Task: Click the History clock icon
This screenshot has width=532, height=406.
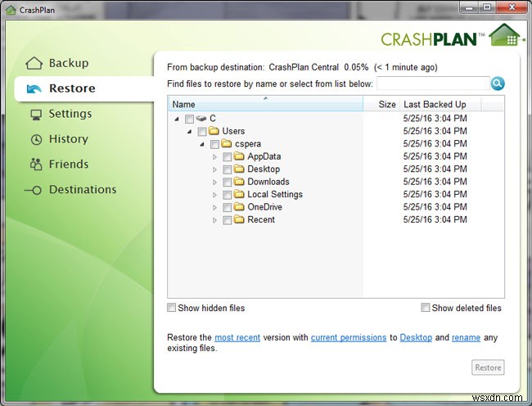Action: pos(36,139)
